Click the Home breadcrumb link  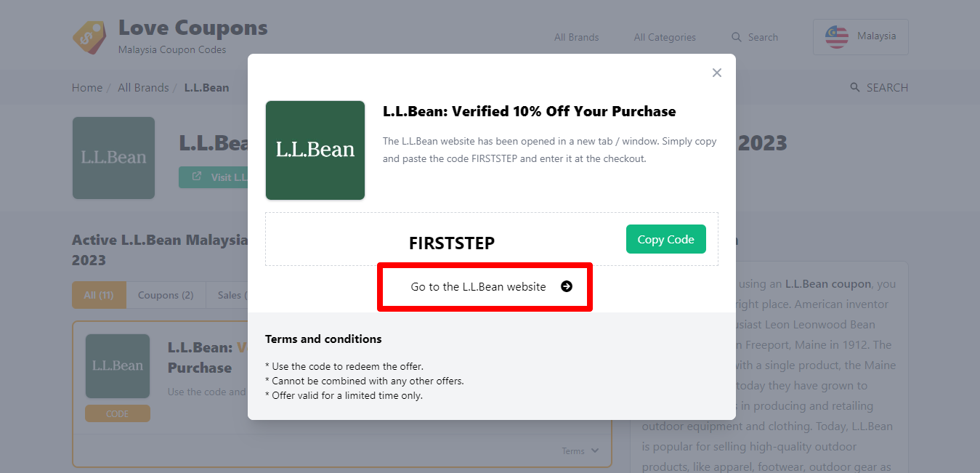pos(86,87)
